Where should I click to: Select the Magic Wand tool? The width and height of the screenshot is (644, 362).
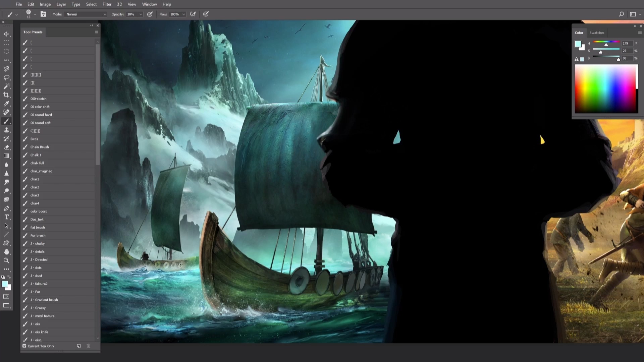6,86
